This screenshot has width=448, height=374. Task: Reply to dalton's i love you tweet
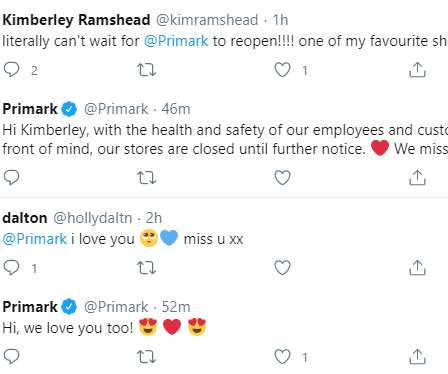point(11,267)
